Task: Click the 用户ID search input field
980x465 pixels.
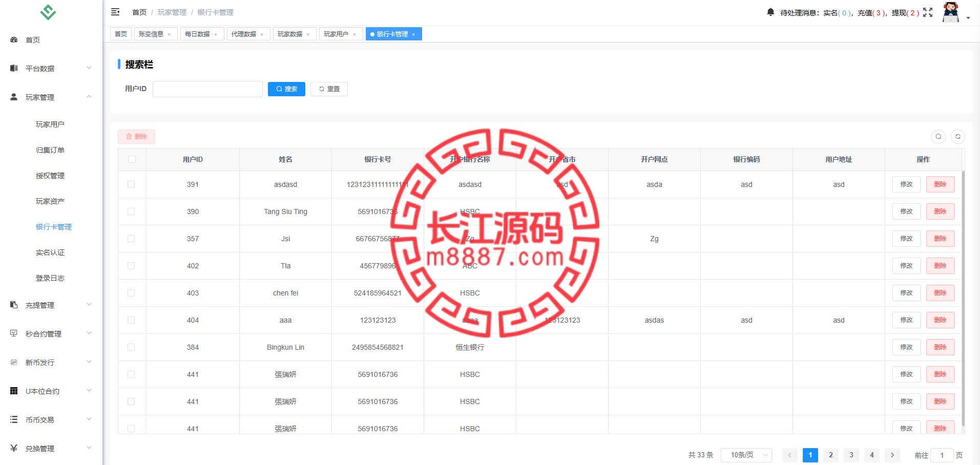Action: 207,89
